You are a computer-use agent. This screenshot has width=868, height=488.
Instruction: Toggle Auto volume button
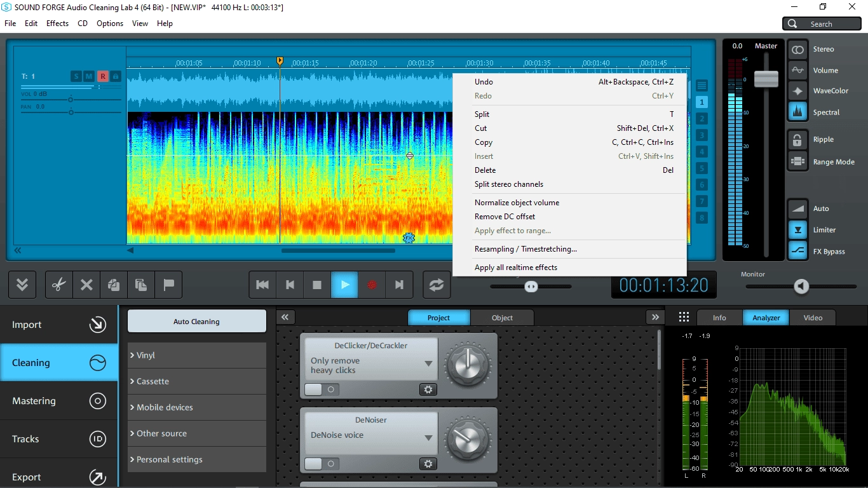click(797, 208)
